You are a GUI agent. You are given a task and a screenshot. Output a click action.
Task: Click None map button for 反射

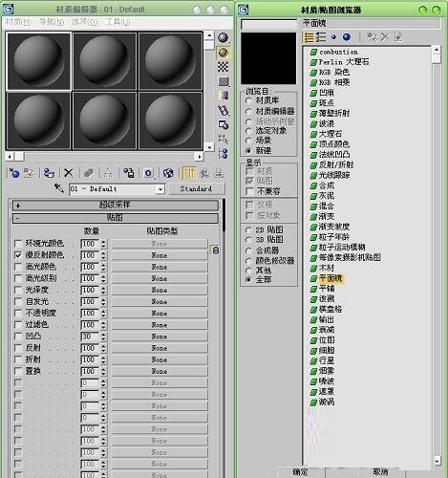pyautogui.click(x=160, y=348)
